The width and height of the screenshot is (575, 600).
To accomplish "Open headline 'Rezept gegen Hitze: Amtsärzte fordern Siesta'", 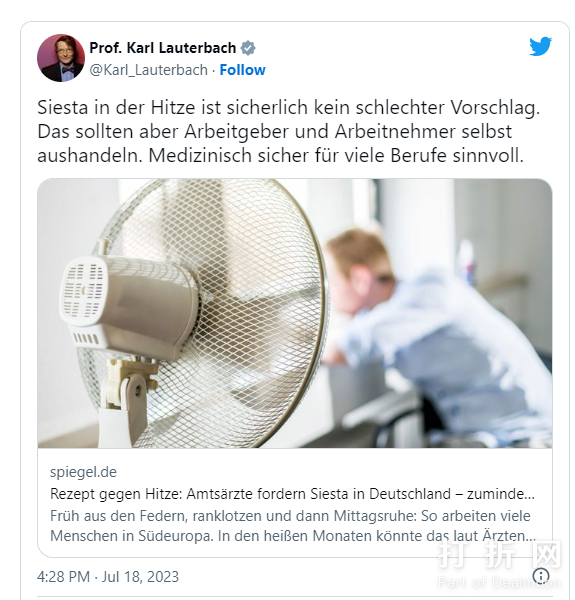I will (292, 494).
